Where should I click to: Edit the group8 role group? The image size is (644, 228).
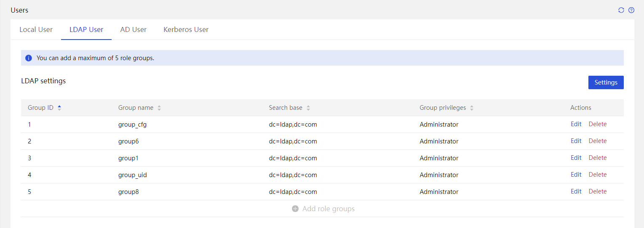coord(576,191)
